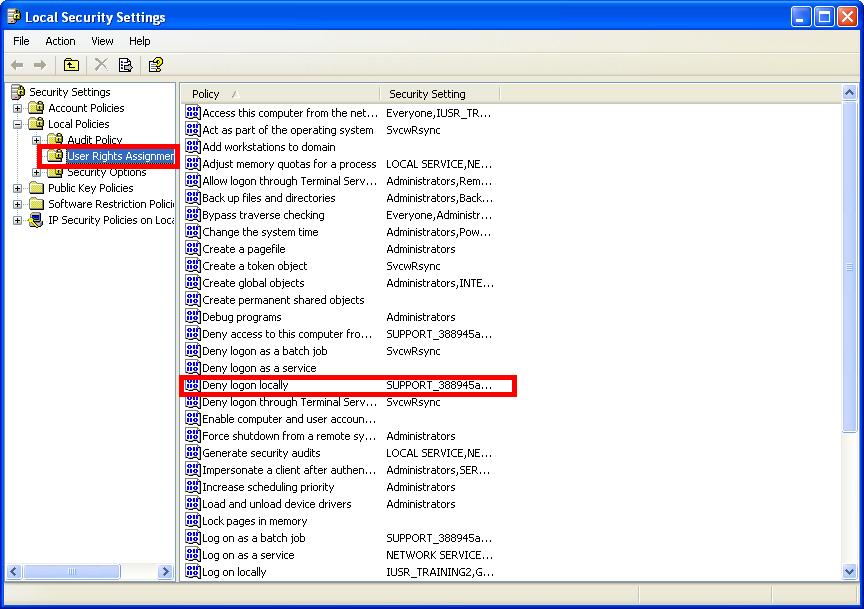This screenshot has height=609, width=864.
Task: Click the policy icon beside Create global objects
Action: (x=193, y=283)
